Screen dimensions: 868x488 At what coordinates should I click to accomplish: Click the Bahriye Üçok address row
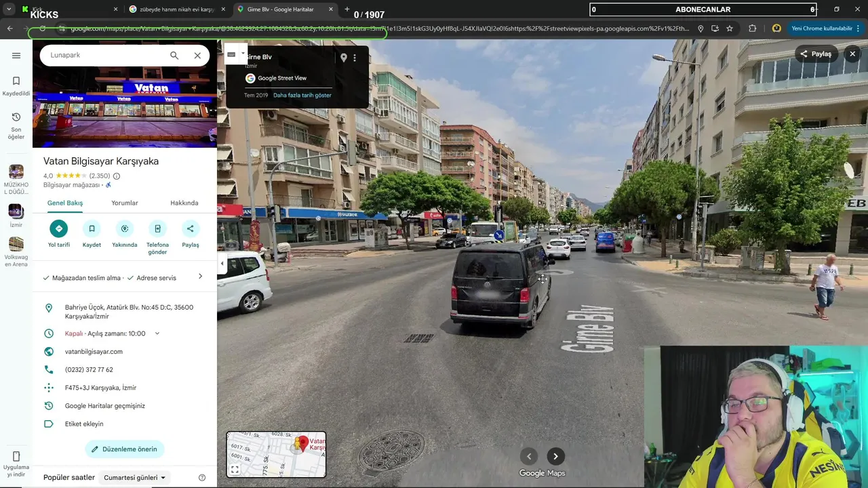pos(125,312)
